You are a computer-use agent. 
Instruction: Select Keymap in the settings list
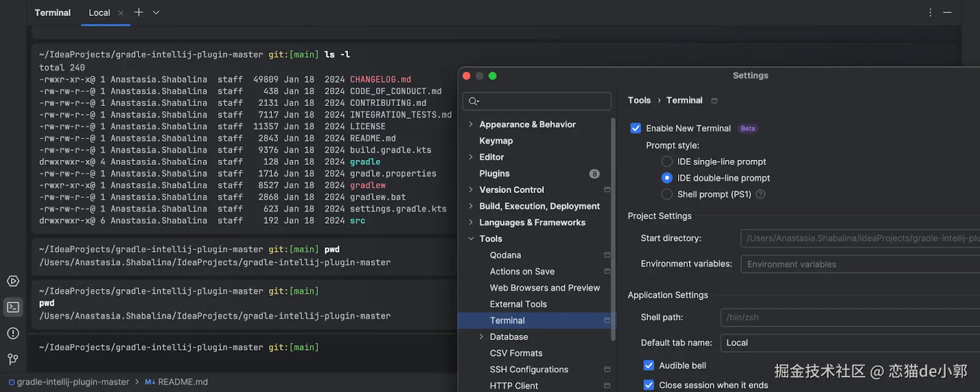[496, 141]
